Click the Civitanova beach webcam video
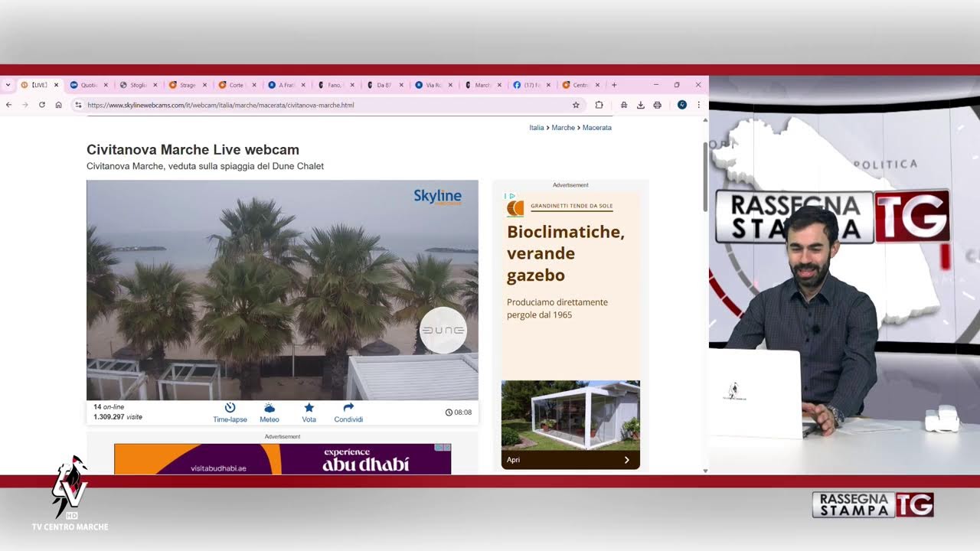This screenshot has width=980, height=551. coord(283,290)
